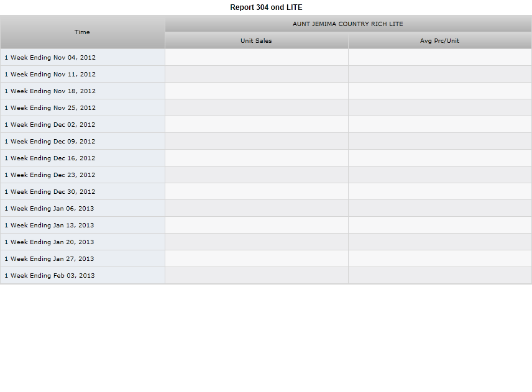Click Avg Prc/Unit cell for Feb 03, 2013
The width and height of the screenshot is (532, 392).
point(440,275)
